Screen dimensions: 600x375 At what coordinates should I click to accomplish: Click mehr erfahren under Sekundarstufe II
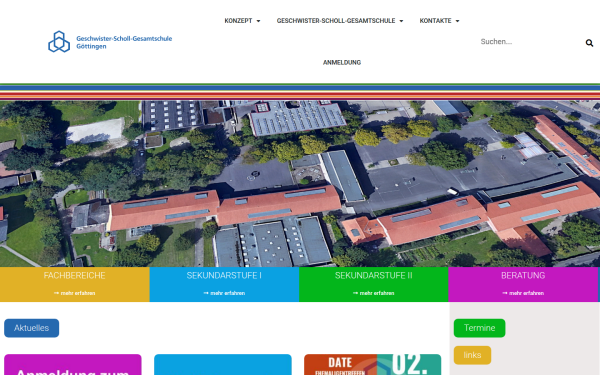coord(373,293)
